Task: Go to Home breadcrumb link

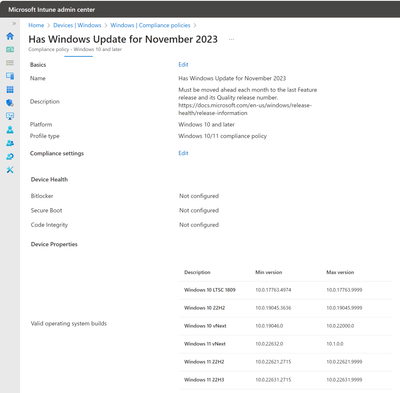Action: pyautogui.click(x=36, y=25)
